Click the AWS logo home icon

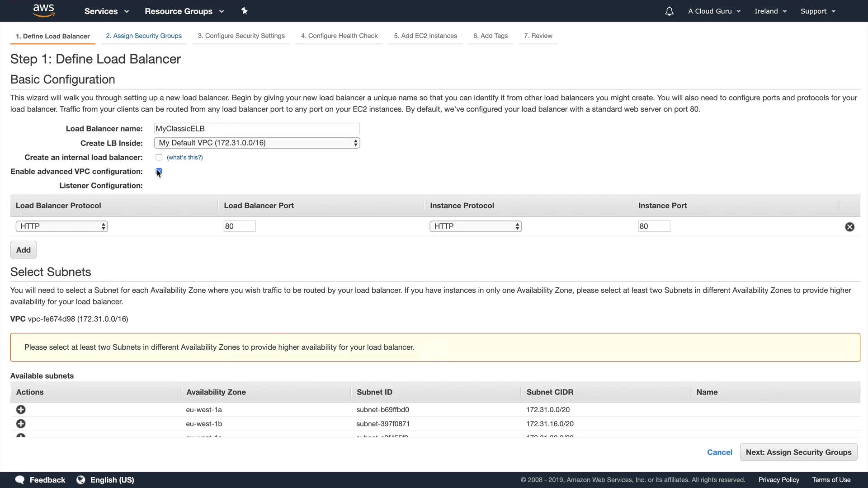click(x=44, y=10)
